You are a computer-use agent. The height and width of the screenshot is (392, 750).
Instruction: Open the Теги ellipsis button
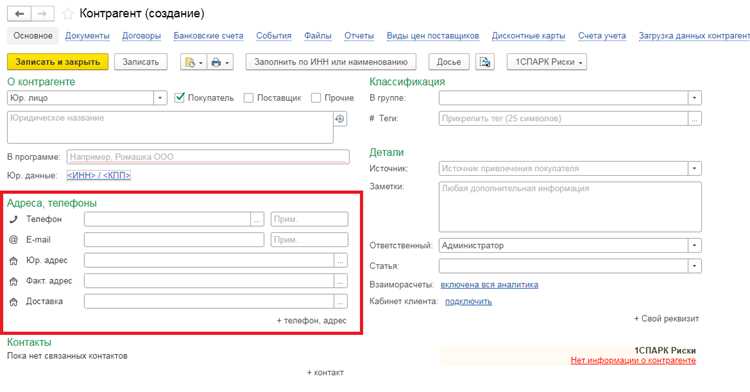click(695, 119)
